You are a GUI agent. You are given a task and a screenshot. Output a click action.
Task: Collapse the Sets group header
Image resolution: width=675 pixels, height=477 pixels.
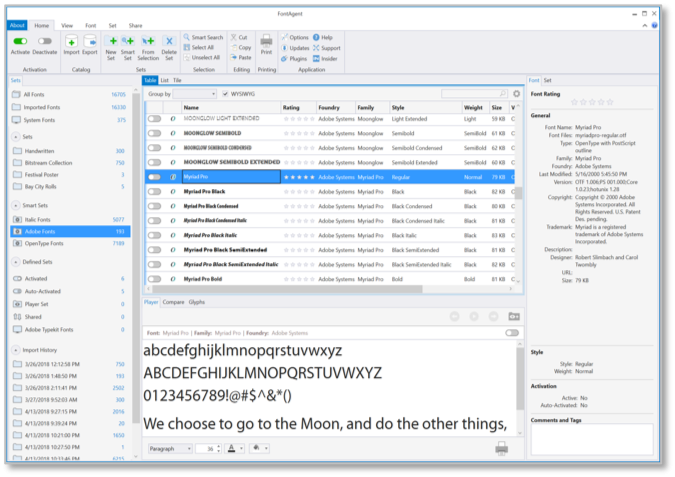[16, 137]
